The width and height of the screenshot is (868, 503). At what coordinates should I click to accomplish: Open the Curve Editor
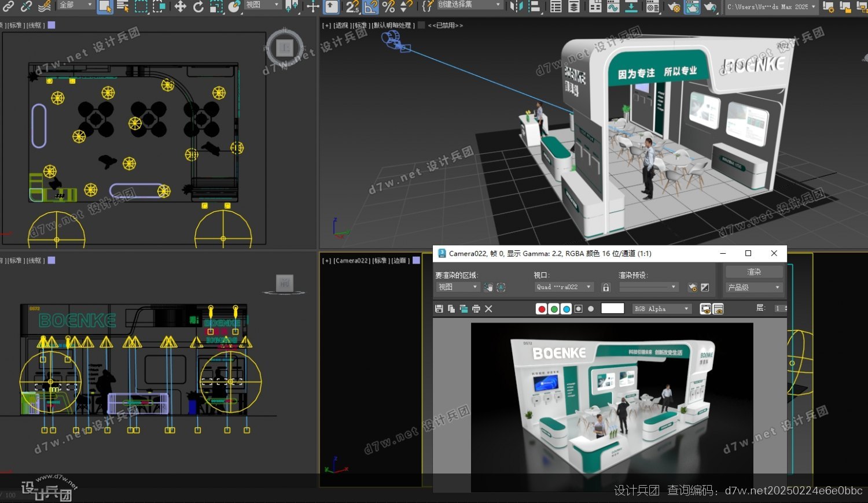613,6
